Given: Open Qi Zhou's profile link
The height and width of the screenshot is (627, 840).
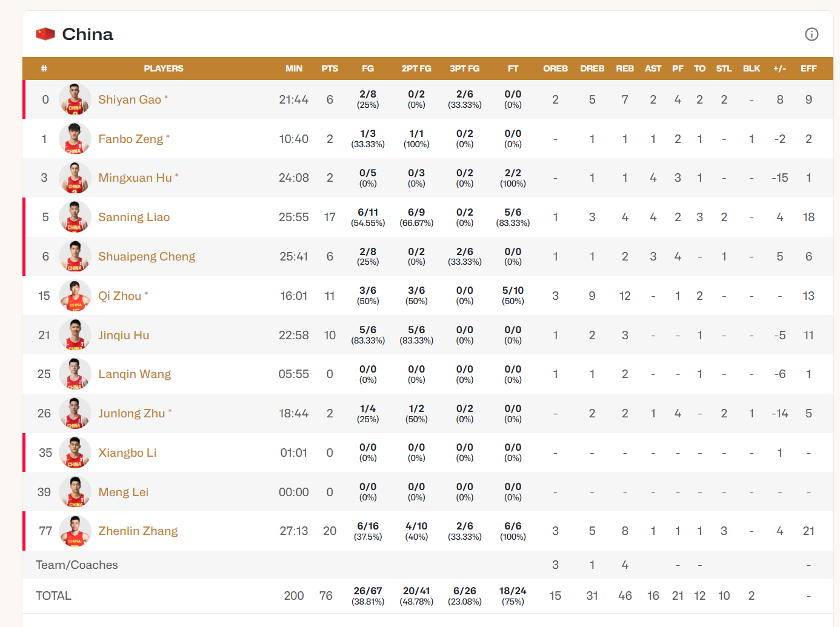Looking at the screenshot, I should 120,296.
